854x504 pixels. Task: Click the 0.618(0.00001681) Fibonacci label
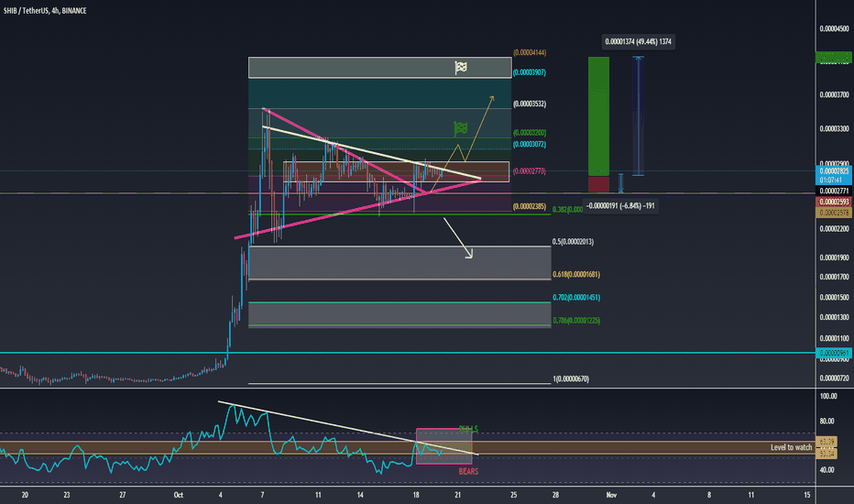[x=576, y=275]
